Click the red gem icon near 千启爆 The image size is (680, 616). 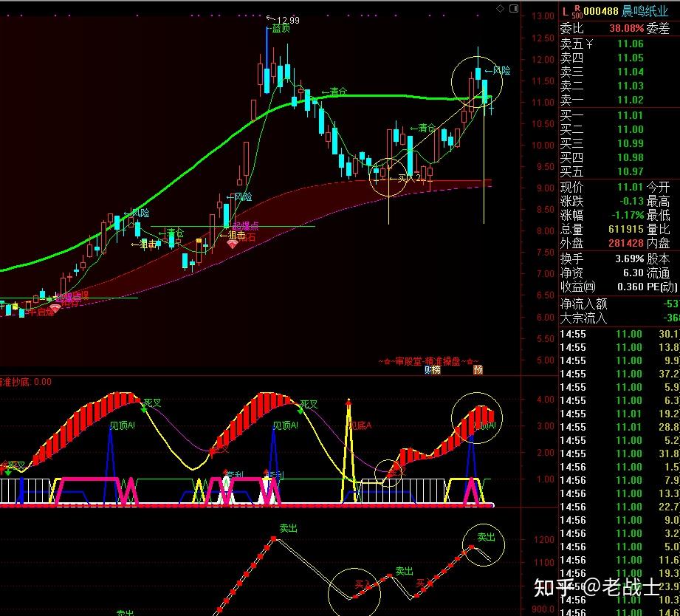pyautogui.click(x=55, y=309)
